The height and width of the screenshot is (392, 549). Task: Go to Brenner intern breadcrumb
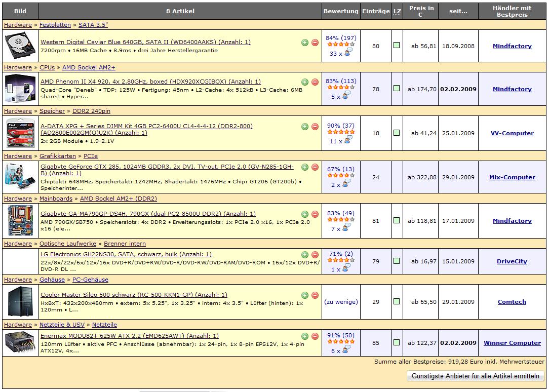click(x=125, y=244)
